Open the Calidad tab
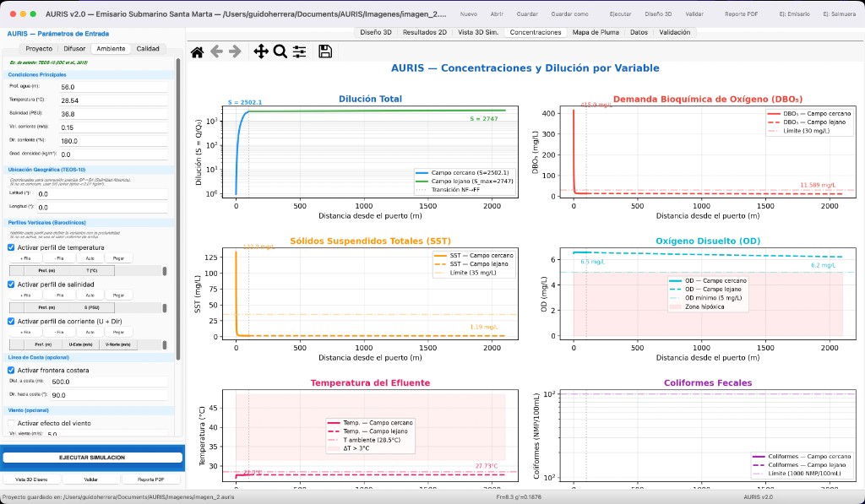Screen dimensions: 865x504 point(148,48)
